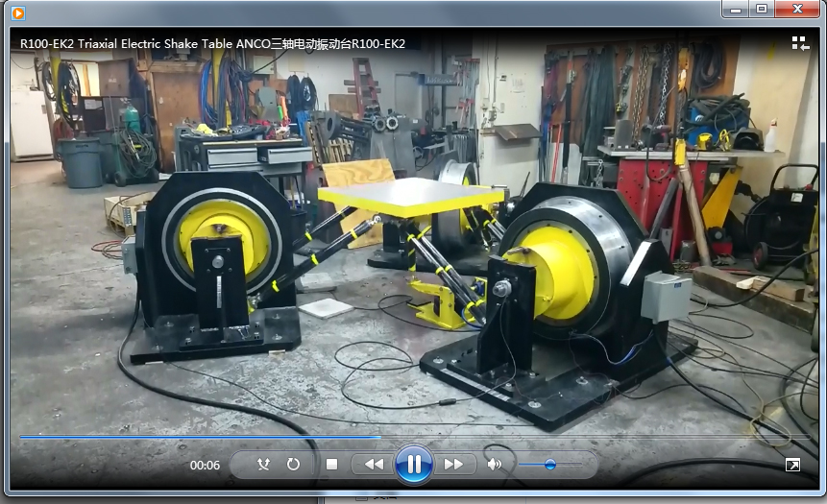Stop the video with the square button
Image resolution: width=827 pixels, height=504 pixels.
(331, 465)
